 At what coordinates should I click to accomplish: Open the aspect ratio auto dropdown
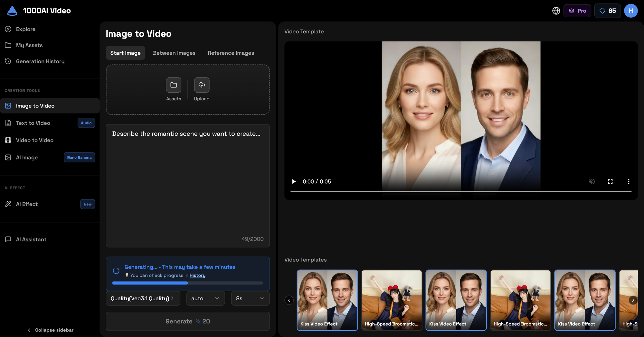coord(205,298)
